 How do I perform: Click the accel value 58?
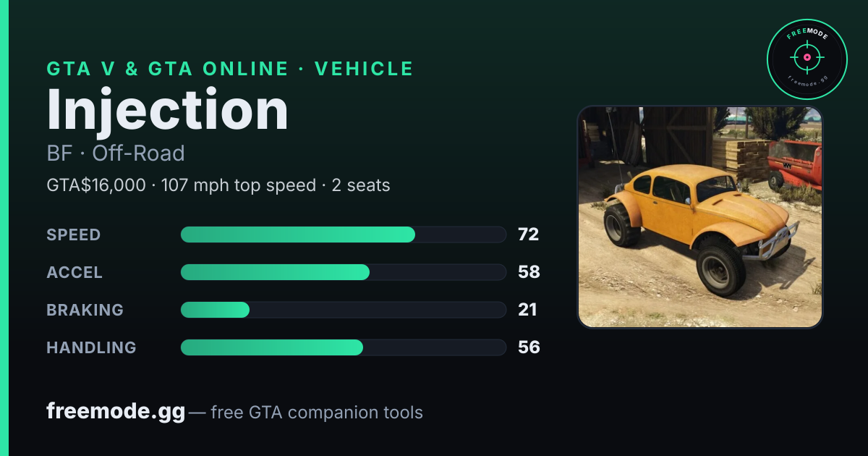coord(529,272)
